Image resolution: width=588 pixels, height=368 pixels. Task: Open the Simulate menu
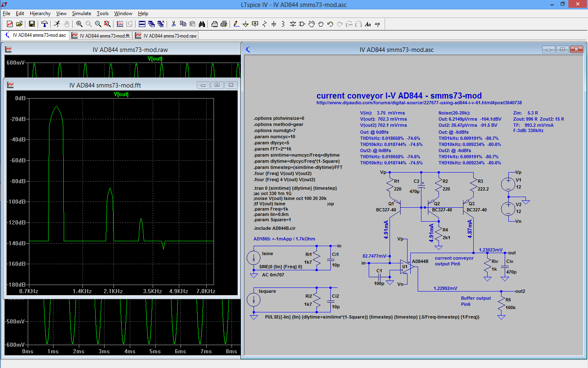[82, 13]
